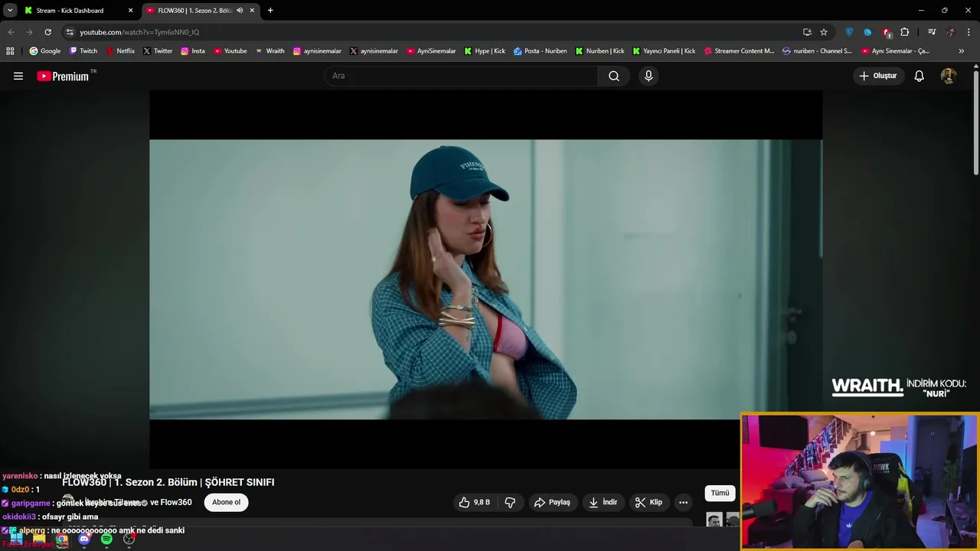Select the Tümü filter chip

[720, 493]
